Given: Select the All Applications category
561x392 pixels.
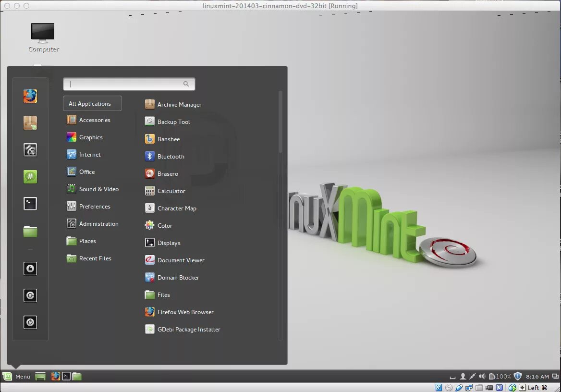Looking at the screenshot, I should (92, 103).
